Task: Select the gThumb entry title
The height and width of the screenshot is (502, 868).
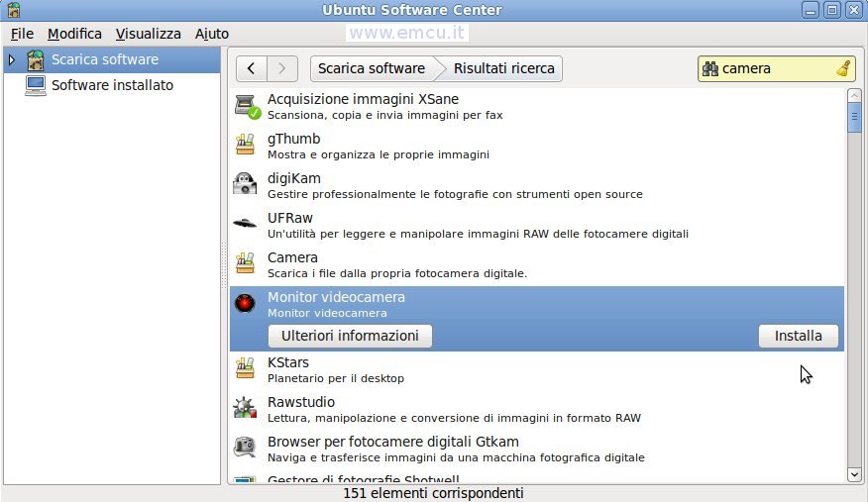Action: click(x=294, y=139)
